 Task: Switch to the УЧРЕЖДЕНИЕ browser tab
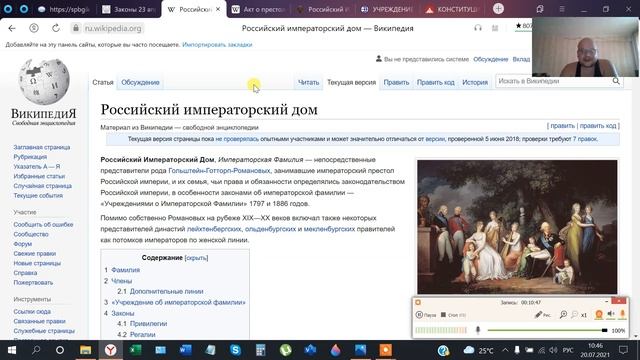[387, 9]
